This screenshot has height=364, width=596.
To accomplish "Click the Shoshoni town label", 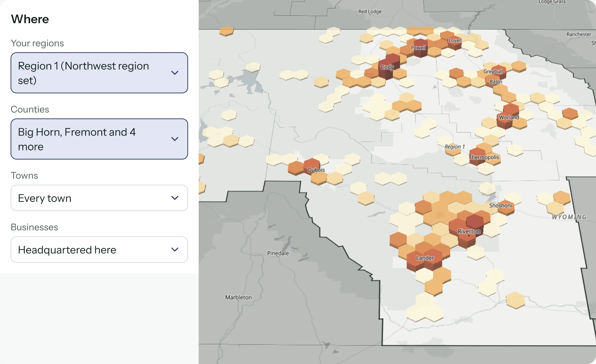I will pos(501,205).
